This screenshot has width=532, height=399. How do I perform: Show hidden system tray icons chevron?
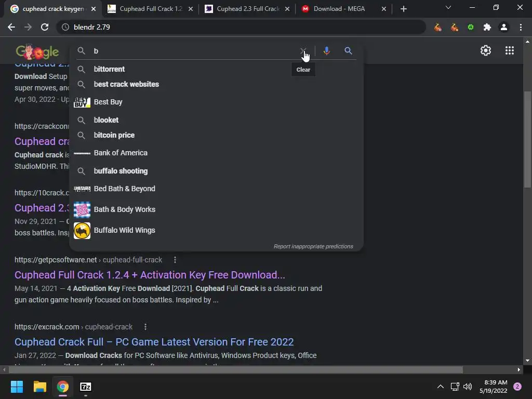tap(441, 387)
